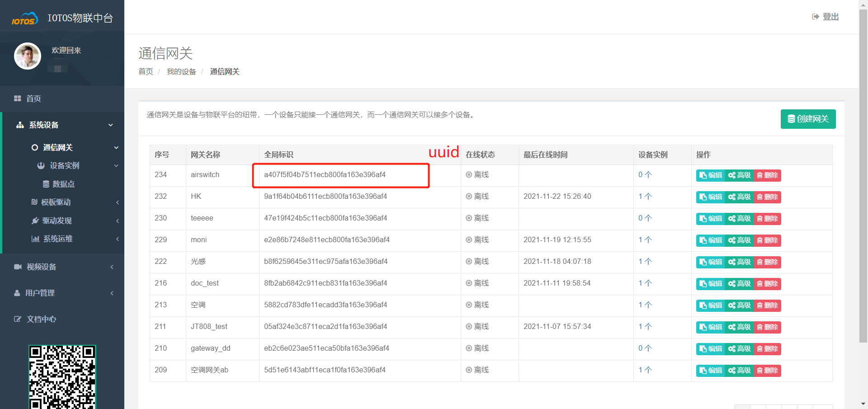Click the 系统设备 hierarchy icon

[x=20, y=125]
